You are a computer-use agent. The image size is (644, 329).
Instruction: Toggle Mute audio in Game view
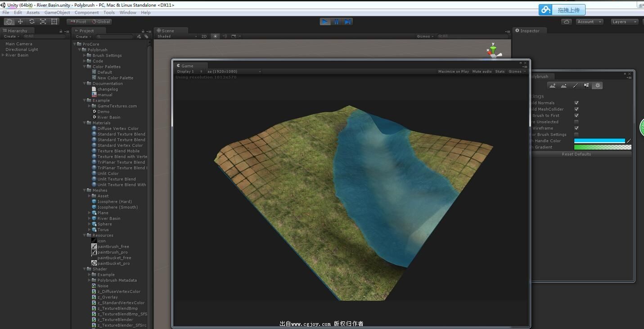pos(482,72)
